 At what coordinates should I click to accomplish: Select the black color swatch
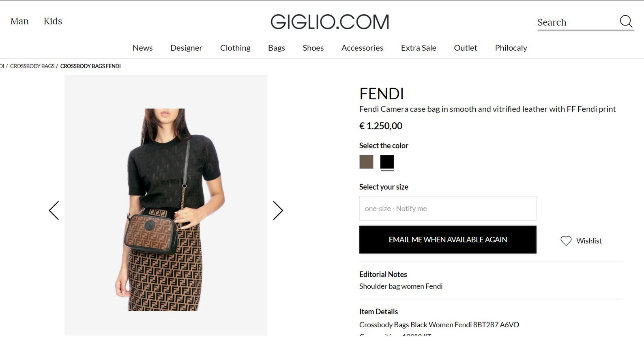click(x=387, y=162)
